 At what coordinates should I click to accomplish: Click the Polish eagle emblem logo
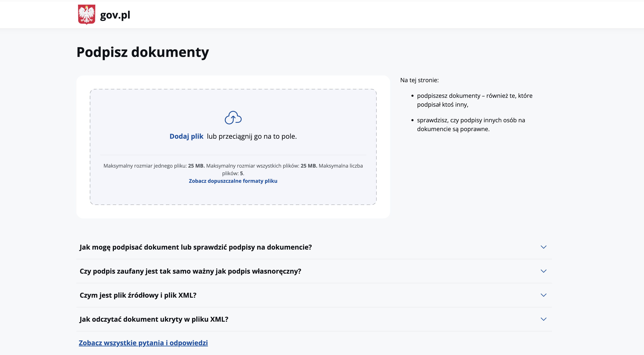[86, 15]
